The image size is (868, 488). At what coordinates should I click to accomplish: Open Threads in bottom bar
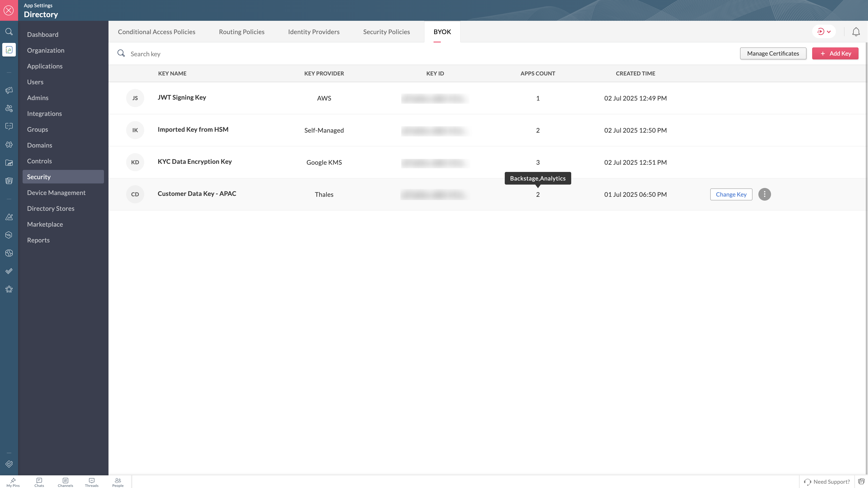(x=92, y=482)
